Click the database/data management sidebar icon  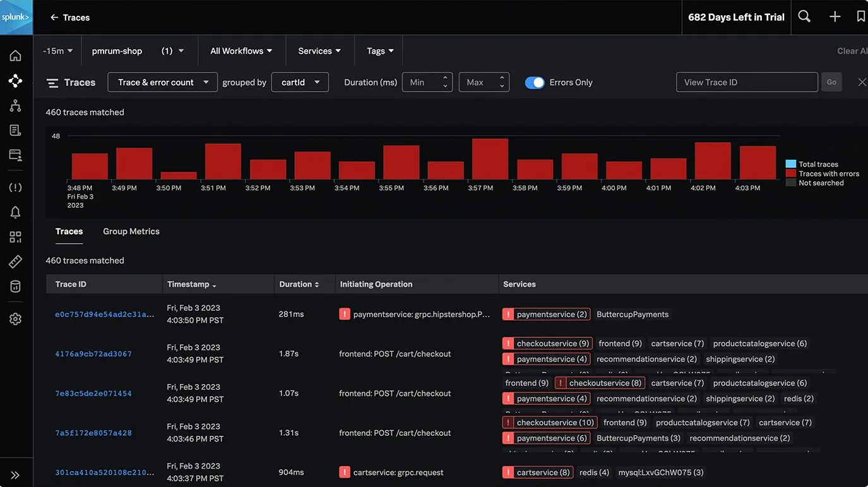click(x=16, y=286)
